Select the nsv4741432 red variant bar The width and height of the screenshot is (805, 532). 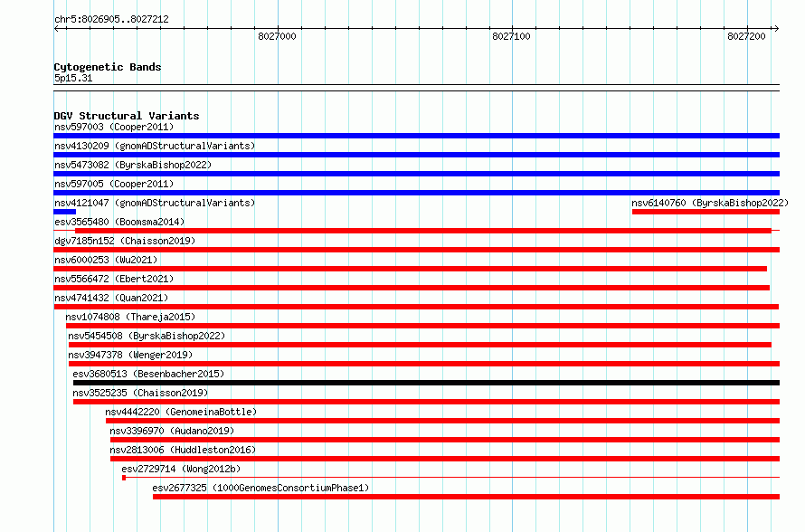[x=416, y=307]
